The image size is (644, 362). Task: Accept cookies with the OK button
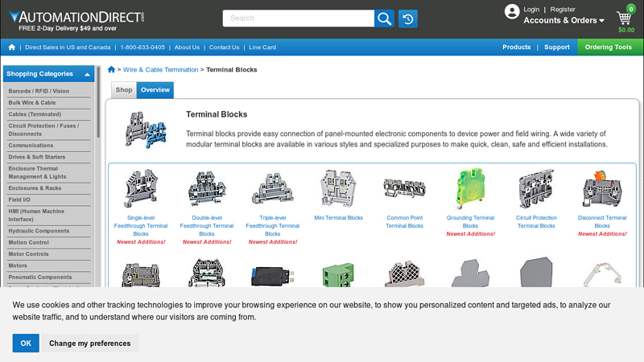tap(26, 343)
